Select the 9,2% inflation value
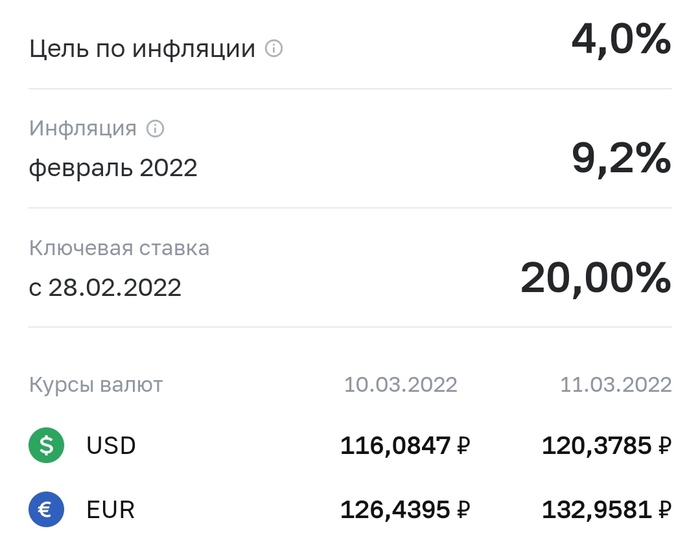The image size is (700, 555). point(620,159)
